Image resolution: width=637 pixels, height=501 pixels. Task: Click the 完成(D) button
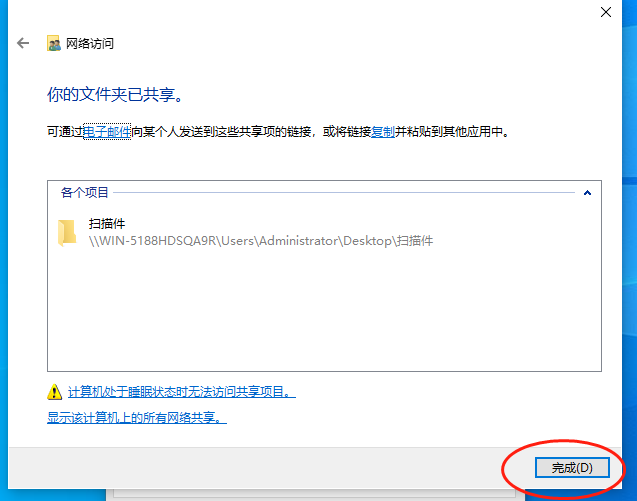coord(572,468)
